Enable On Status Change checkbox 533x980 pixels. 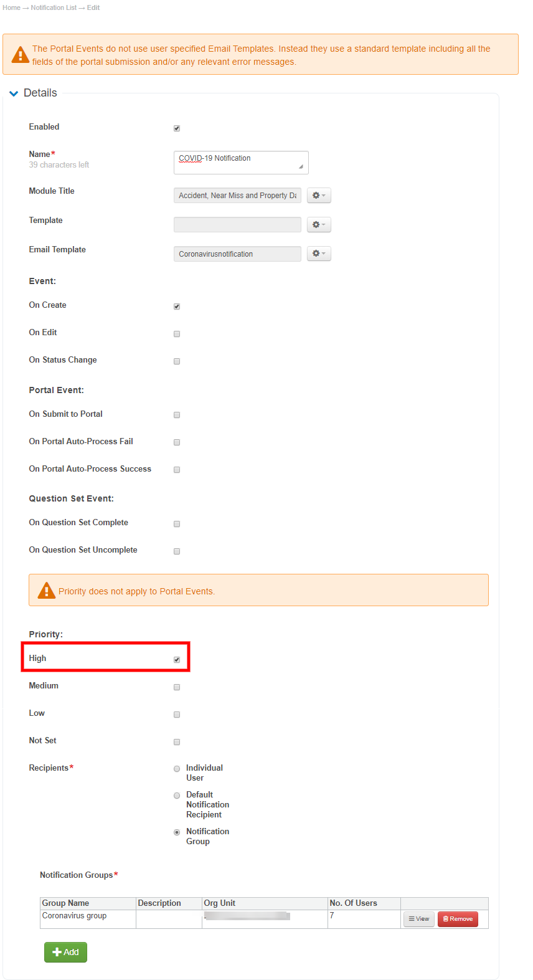pyautogui.click(x=177, y=361)
